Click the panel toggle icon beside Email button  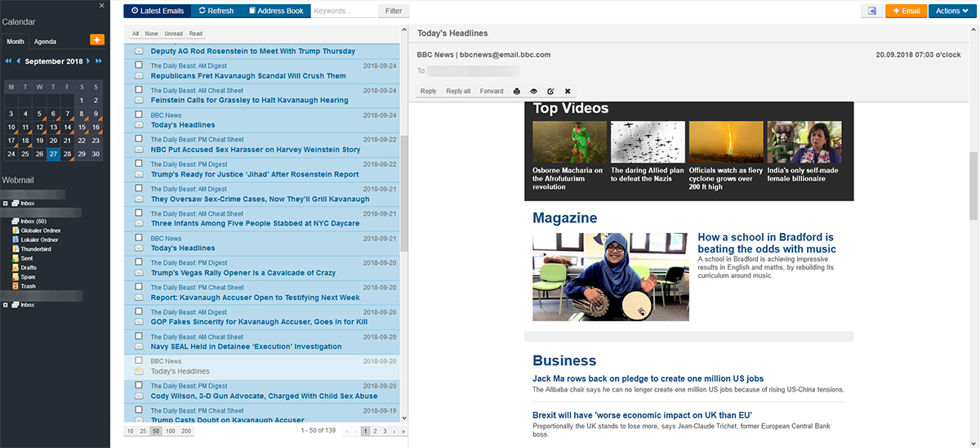[872, 11]
